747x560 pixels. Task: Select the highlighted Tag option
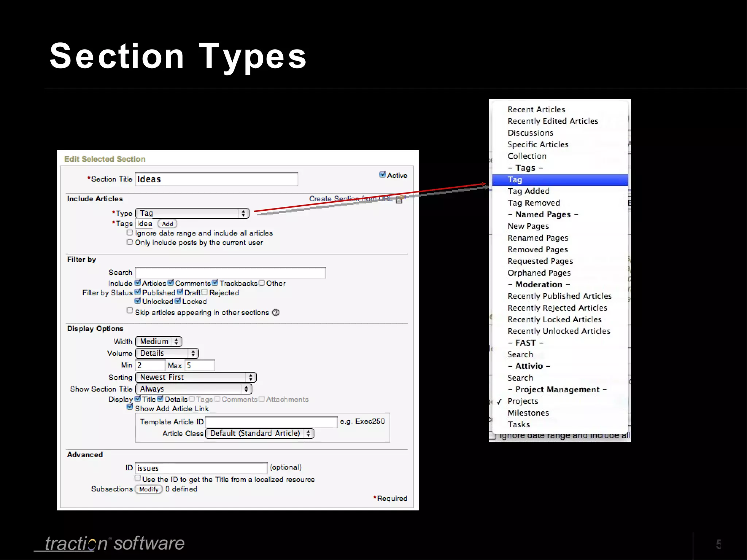pos(560,180)
